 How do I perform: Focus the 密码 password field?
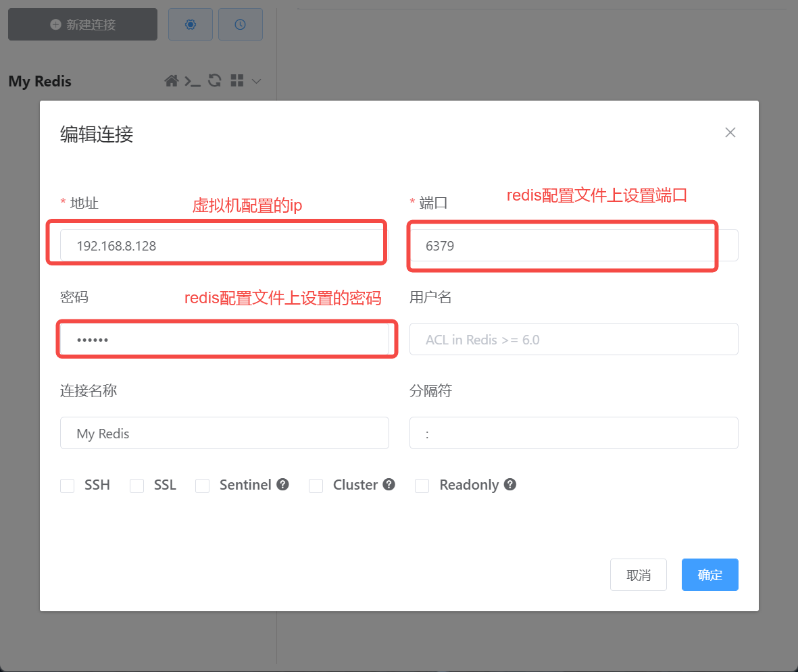pos(224,339)
